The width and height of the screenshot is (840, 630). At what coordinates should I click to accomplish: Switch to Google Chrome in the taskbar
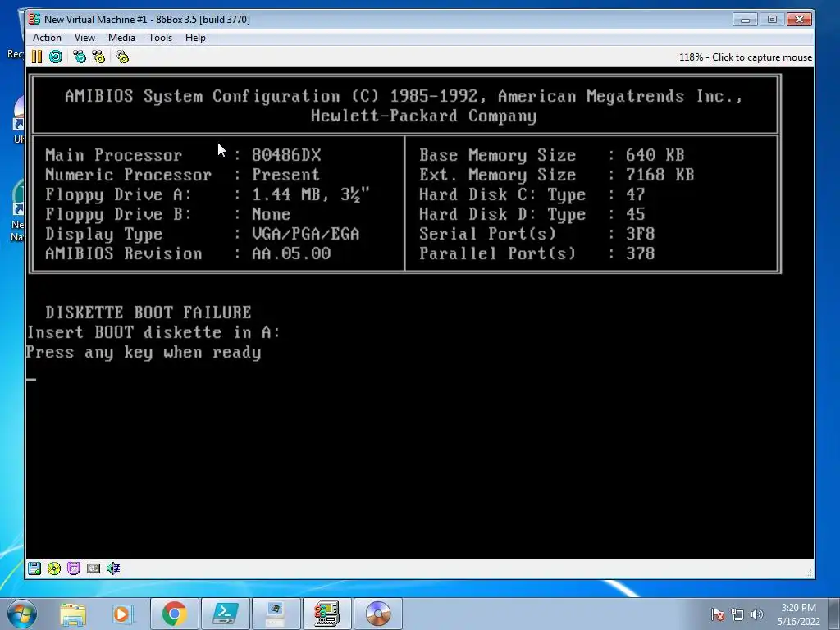coord(174,614)
